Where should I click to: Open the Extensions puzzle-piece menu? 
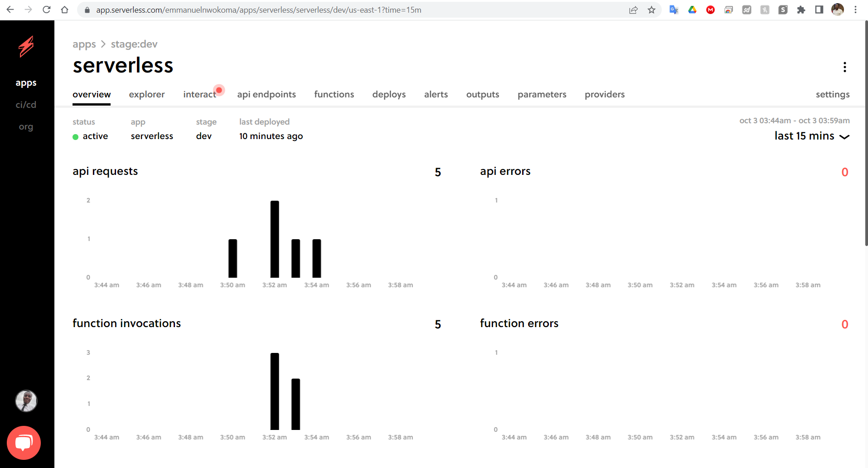[801, 10]
